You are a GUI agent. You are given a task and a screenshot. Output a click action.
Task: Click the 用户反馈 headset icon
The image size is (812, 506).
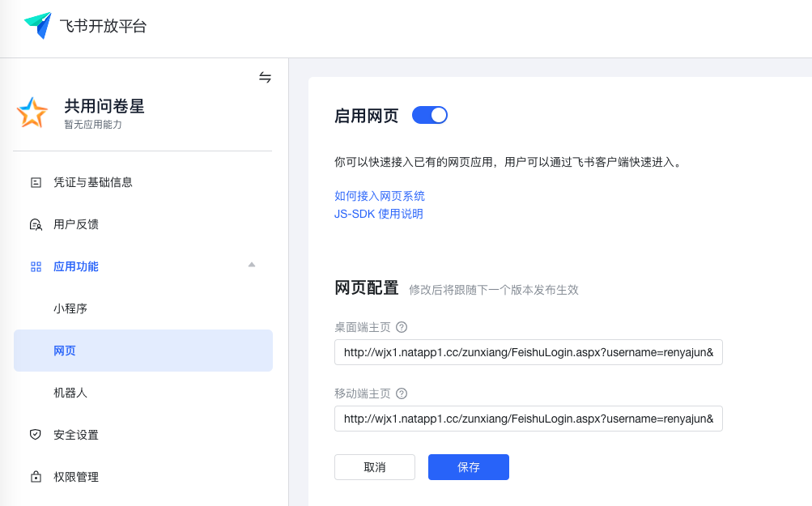pos(36,224)
